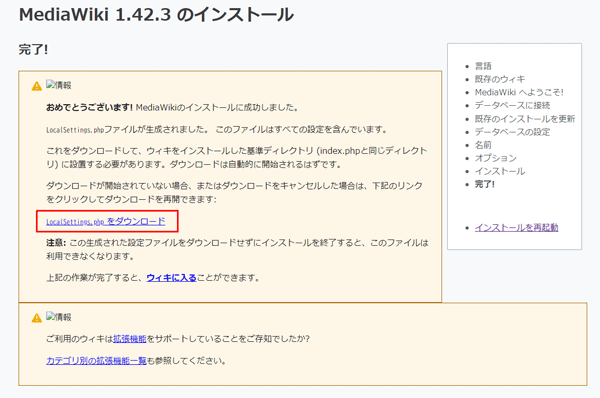Click the 完了! subheading above the info box
This screenshot has height=398, width=600.
(33, 50)
